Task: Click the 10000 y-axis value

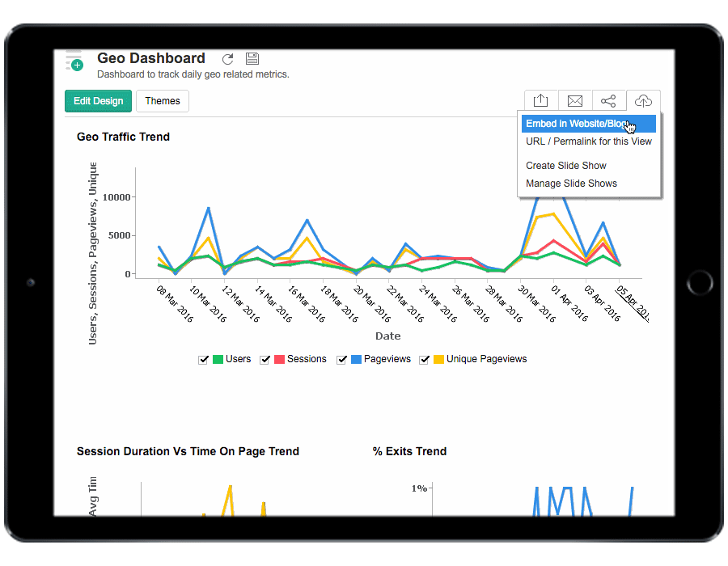Action: [116, 197]
